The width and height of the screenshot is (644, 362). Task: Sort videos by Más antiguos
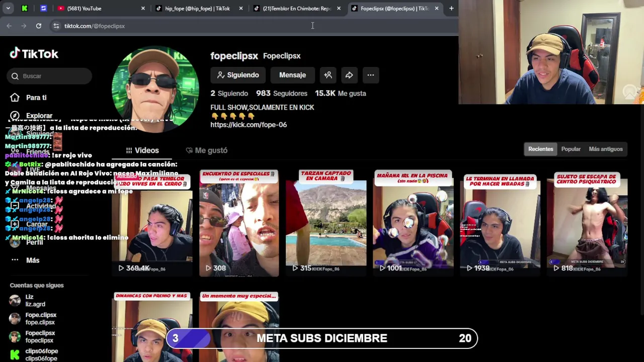(x=606, y=149)
